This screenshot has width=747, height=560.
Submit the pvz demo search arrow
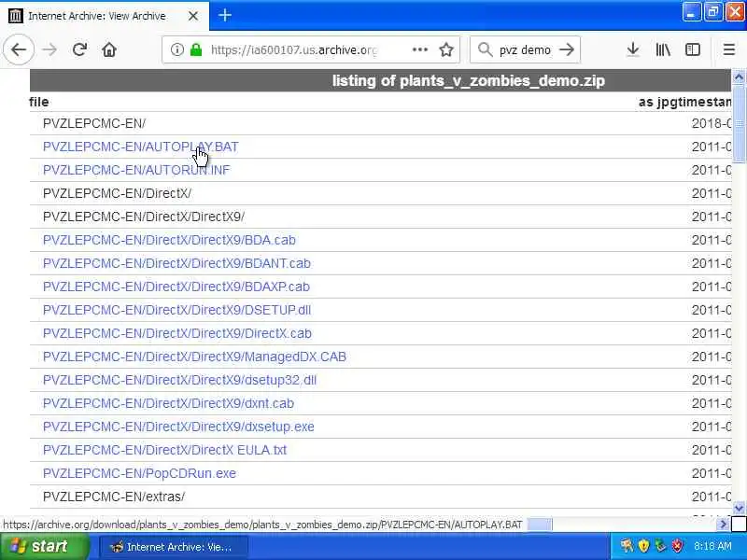tap(567, 49)
